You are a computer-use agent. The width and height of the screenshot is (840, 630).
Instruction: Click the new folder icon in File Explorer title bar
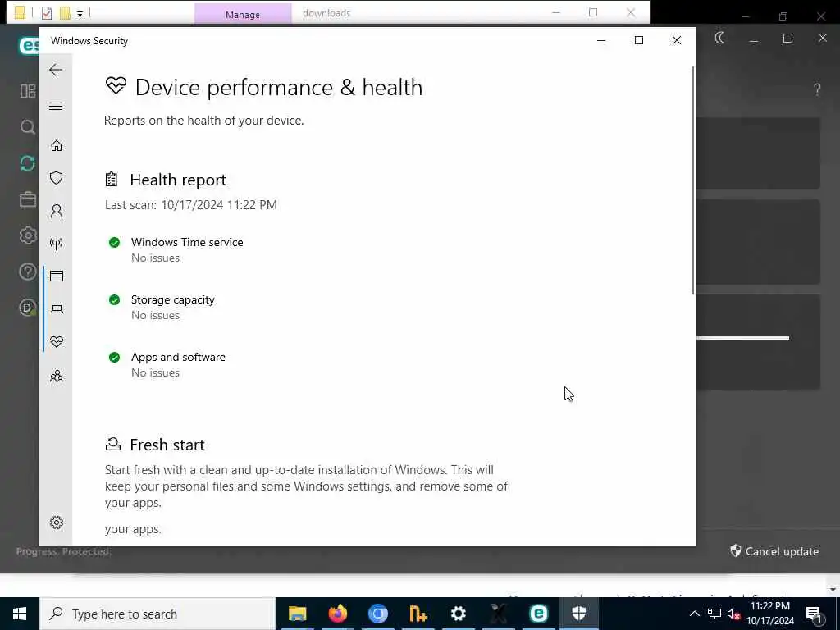tap(65, 13)
